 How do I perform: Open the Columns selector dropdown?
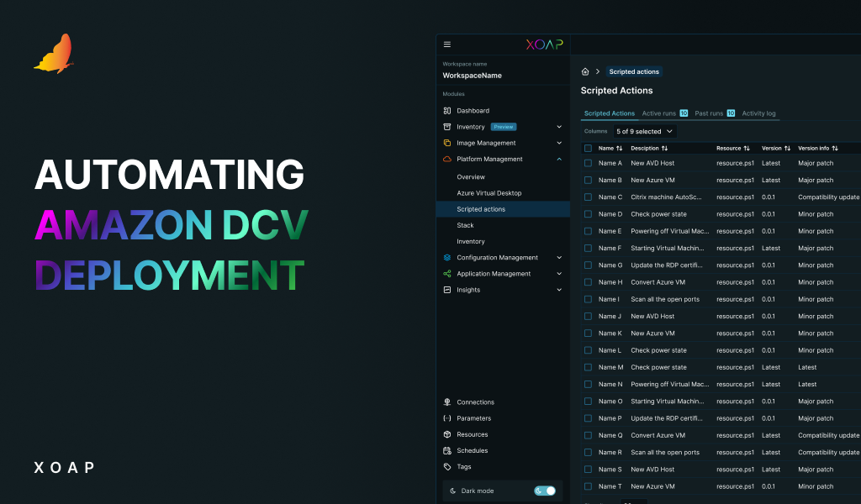click(x=645, y=131)
